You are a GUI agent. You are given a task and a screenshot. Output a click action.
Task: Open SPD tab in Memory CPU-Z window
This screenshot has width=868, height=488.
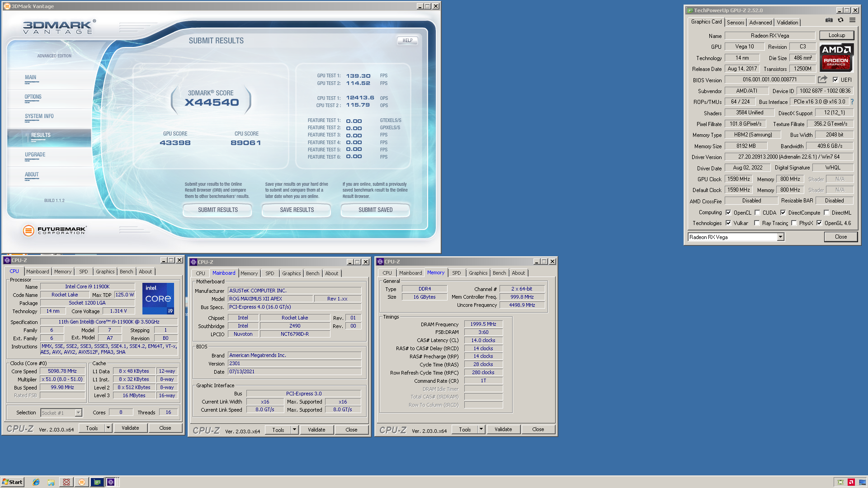[x=457, y=273]
